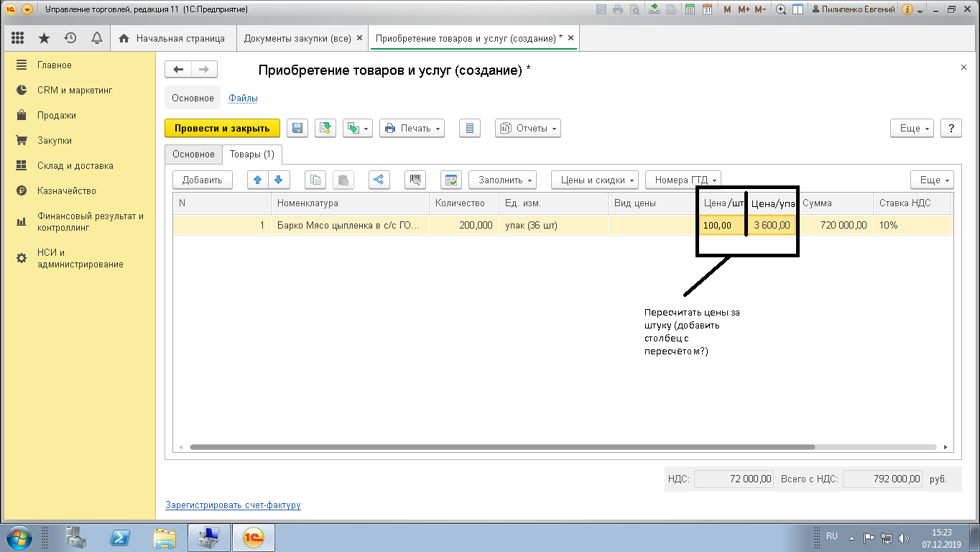Screen dimensions: 980x552
Task: Open the history clock icon in top bar
Action: pyautogui.click(x=70, y=38)
